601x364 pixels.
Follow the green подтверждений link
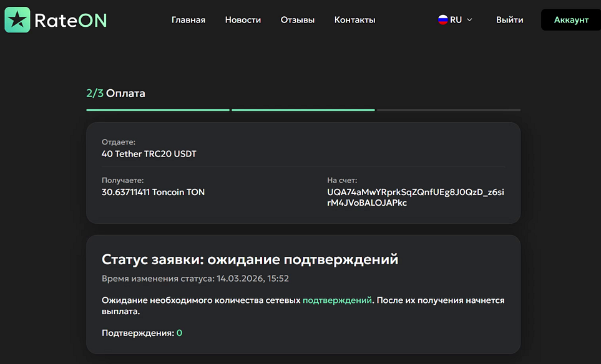coord(337,300)
